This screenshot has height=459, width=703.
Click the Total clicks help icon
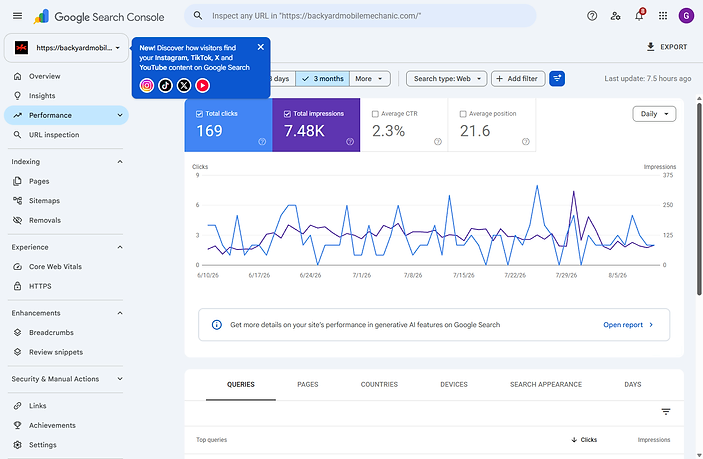tap(262, 142)
